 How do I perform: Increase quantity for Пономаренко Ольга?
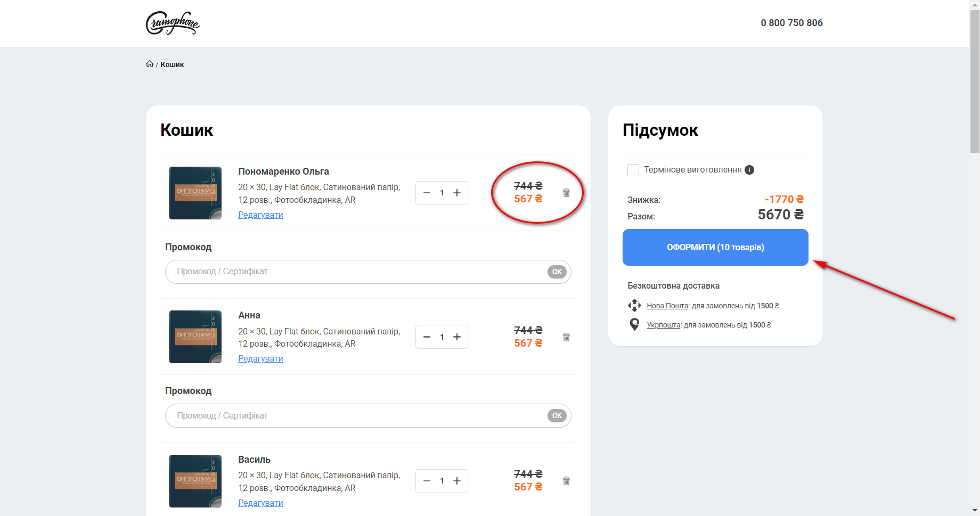coord(457,193)
